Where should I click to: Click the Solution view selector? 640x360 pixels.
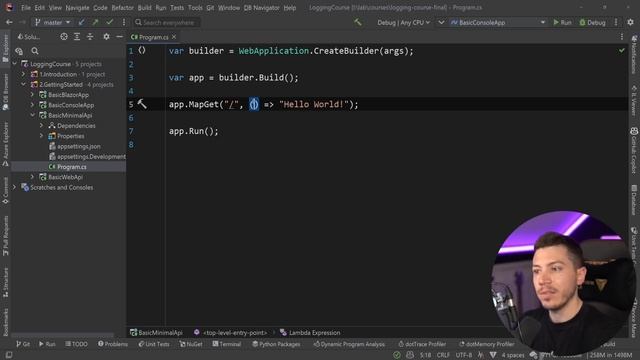(x=29, y=37)
